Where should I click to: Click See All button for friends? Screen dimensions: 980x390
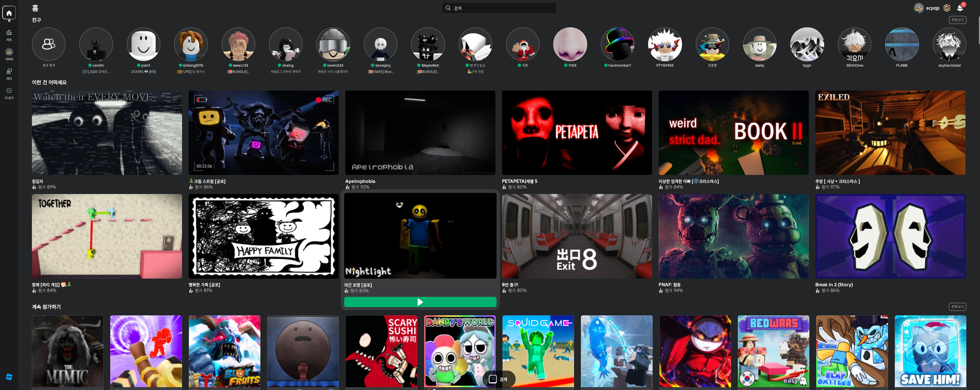tap(957, 20)
